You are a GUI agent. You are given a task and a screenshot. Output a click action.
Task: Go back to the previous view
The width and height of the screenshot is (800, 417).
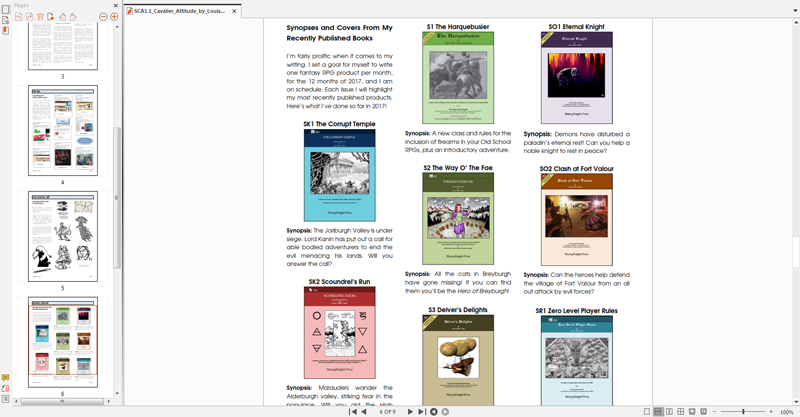pos(434,411)
